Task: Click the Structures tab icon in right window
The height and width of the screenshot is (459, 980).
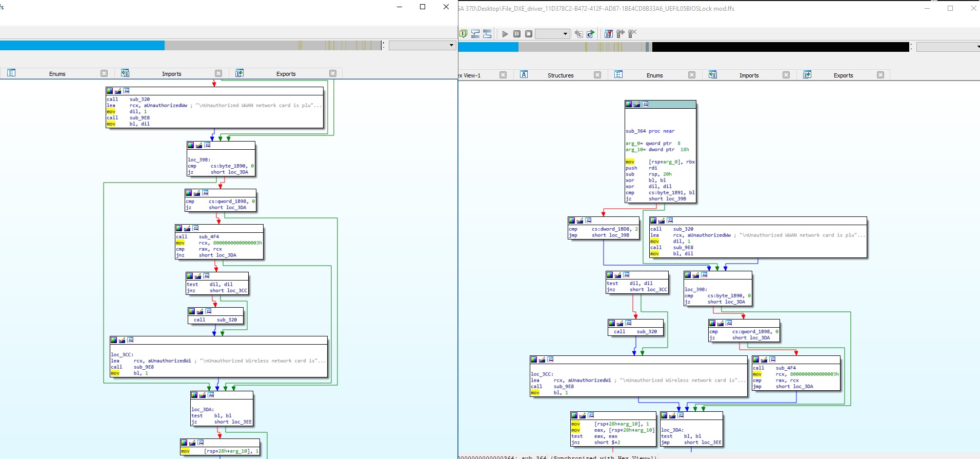Action: coord(524,75)
